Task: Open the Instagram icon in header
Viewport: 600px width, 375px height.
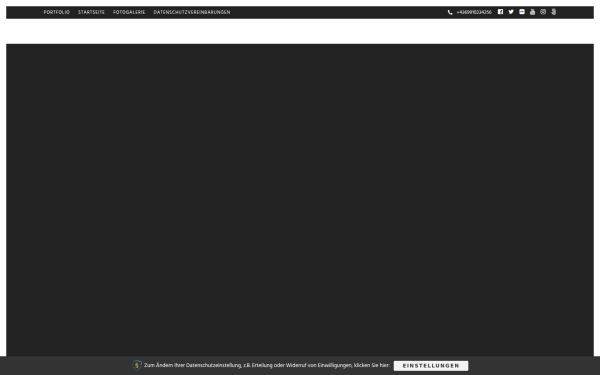Action: point(543,12)
